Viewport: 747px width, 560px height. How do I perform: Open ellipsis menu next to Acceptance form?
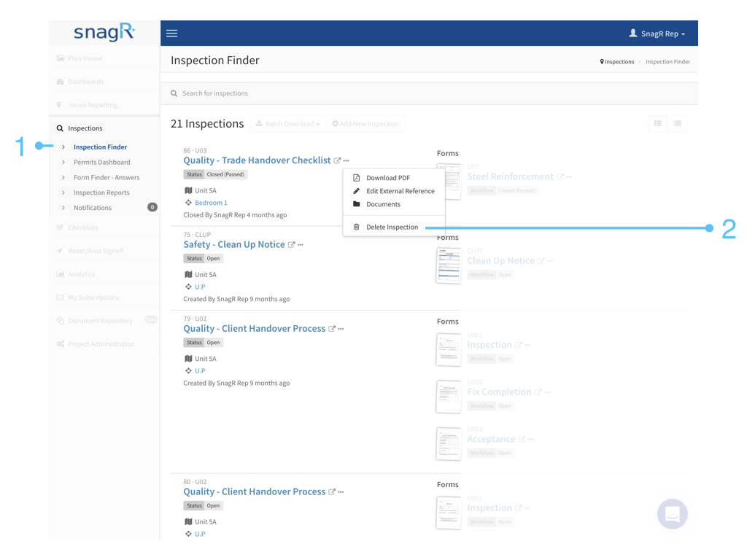pyautogui.click(x=531, y=440)
